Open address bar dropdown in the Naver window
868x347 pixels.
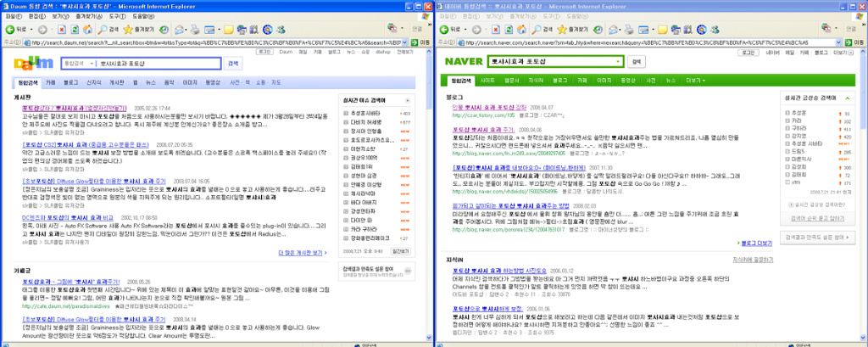click(838, 42)
